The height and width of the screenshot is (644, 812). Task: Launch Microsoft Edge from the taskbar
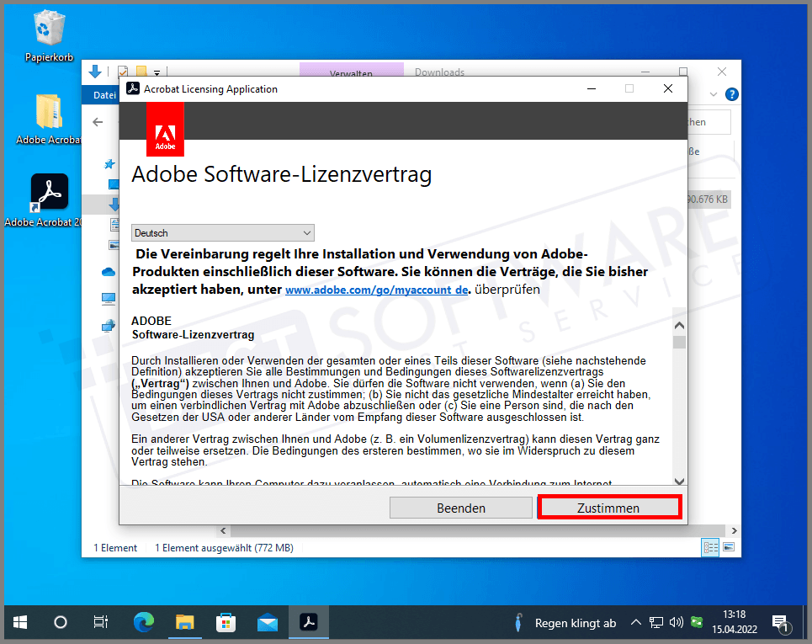pyautogui.click(x=143, y=622)
